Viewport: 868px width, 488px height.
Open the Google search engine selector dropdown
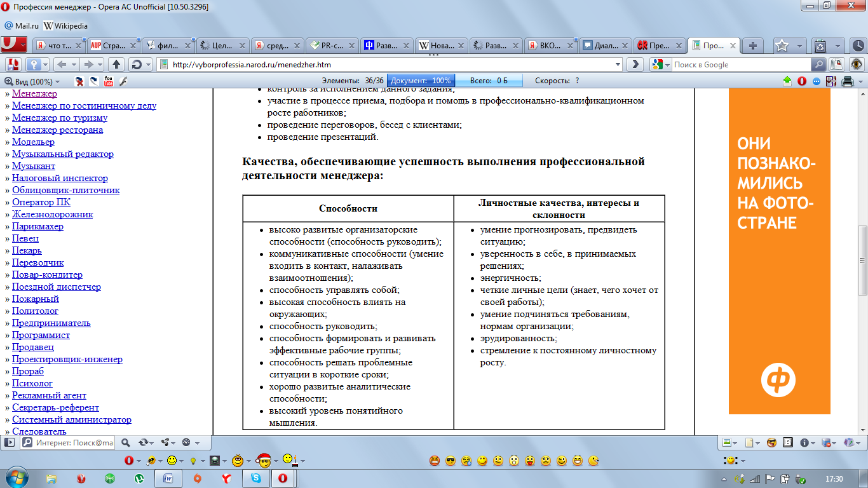661,64
